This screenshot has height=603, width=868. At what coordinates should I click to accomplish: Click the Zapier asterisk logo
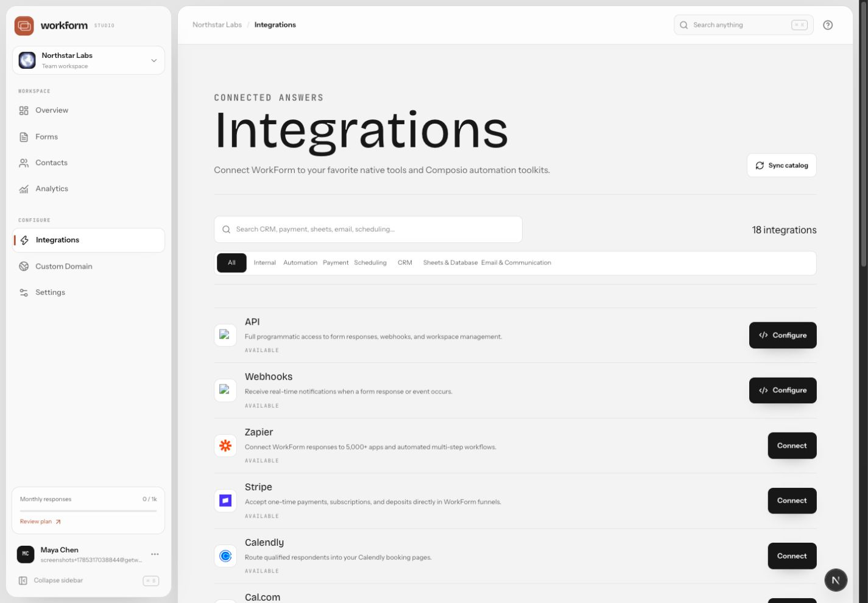point(225,446)
